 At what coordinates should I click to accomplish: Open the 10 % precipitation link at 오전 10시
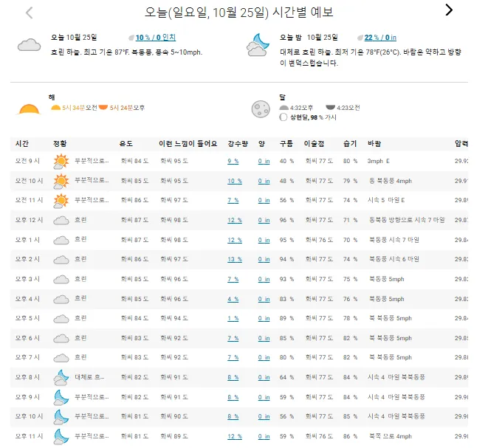(x=234, y=181)
